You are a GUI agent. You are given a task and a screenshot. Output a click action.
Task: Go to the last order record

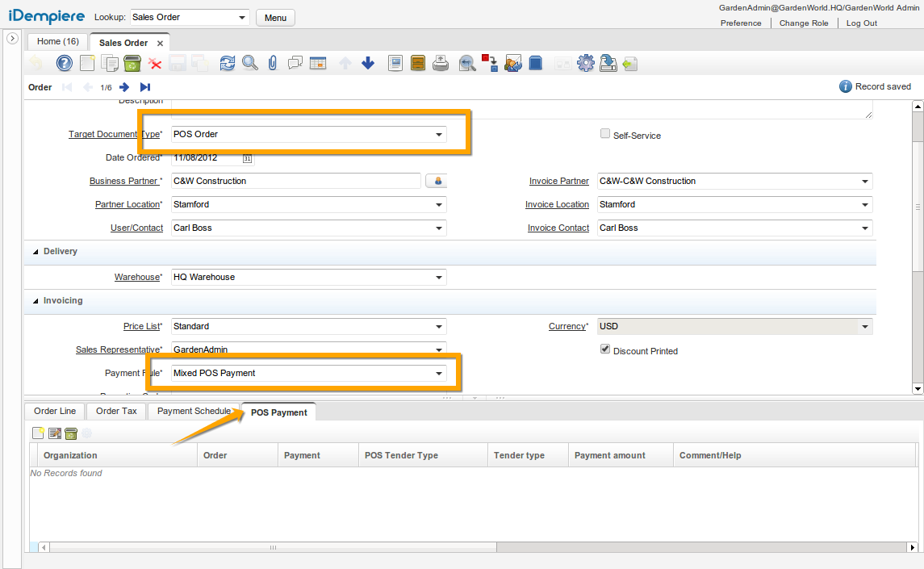(x=145, y=87)
